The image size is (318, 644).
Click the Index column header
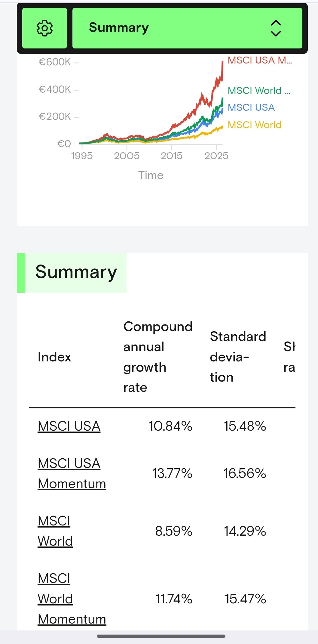(x=54, y=357)
